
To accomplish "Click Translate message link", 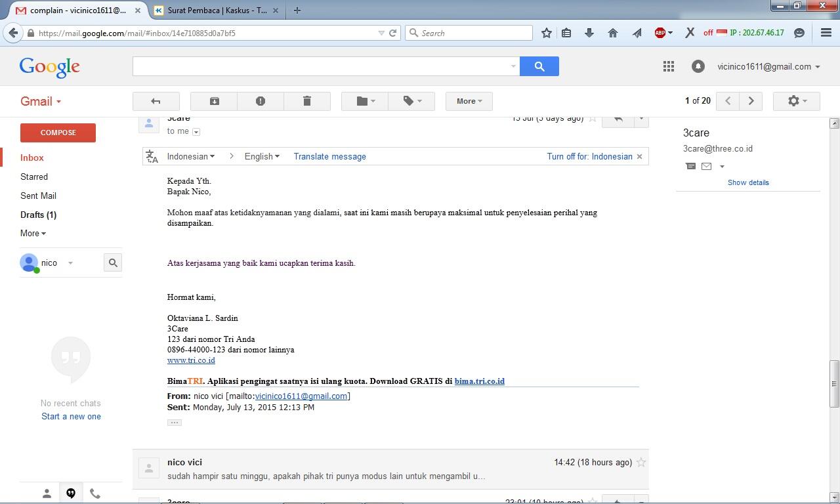I will point(329,156).
